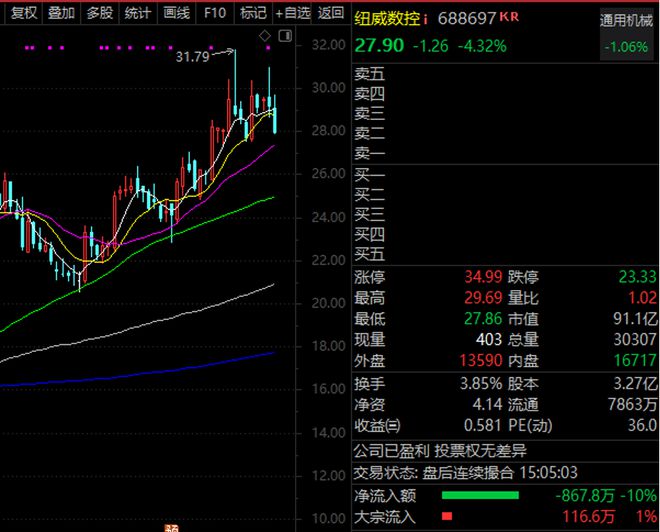The image size is (660, 532).
Task: Click the 大宗流入 amount 116.6万
Action: pos(588,516)
